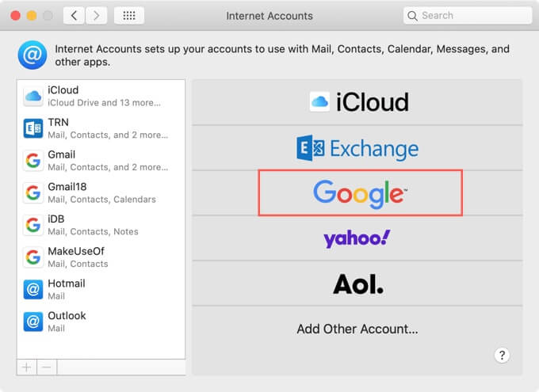Click Add Other Account…

[x=357, y=329]
